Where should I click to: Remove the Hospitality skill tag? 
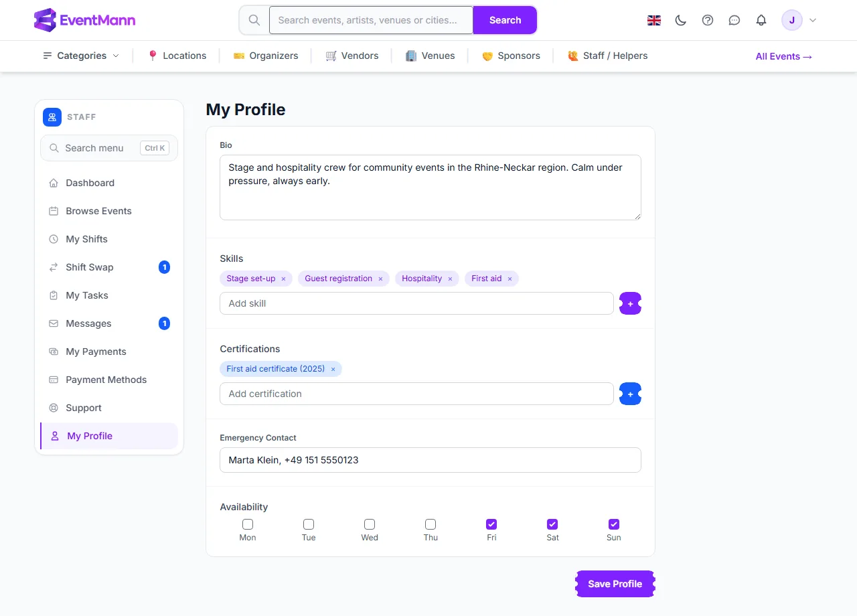pyautogui.click(x=450, y=279)
